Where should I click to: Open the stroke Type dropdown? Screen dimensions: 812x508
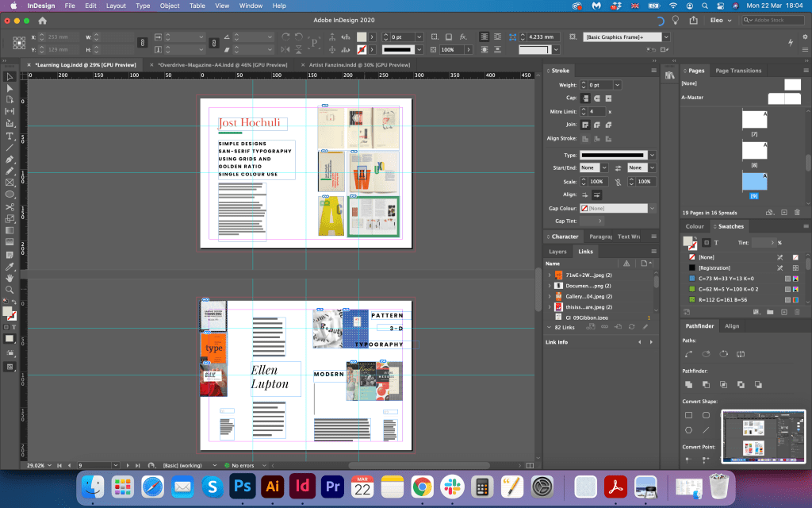[x=652, y=155]
